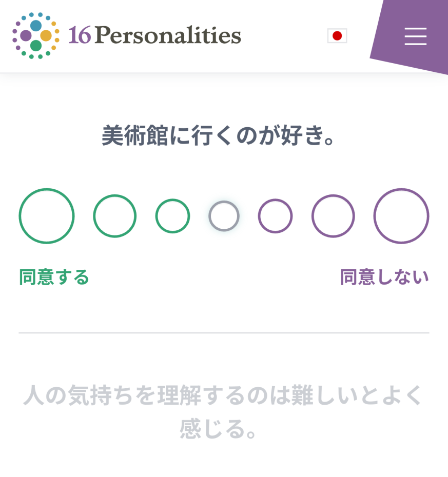Click the Japan flag language selector
The height and width of the screenshot is (477, 448).
click(x=337, y=36)
